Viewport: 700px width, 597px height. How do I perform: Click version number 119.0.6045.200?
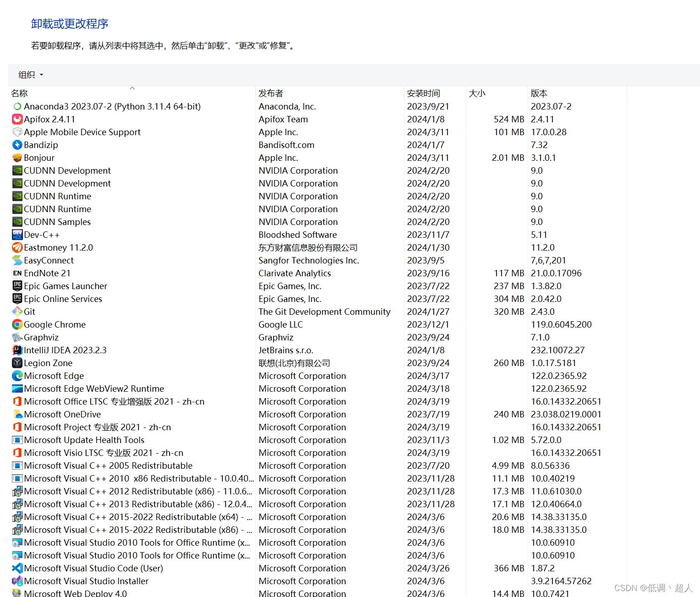tap(562, 324)
